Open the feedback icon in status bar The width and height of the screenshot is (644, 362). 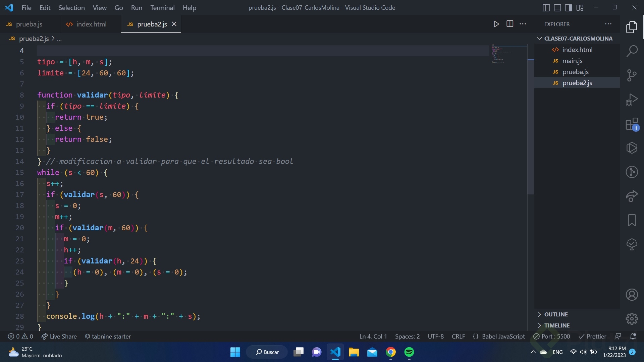click(x=618, y=337)
